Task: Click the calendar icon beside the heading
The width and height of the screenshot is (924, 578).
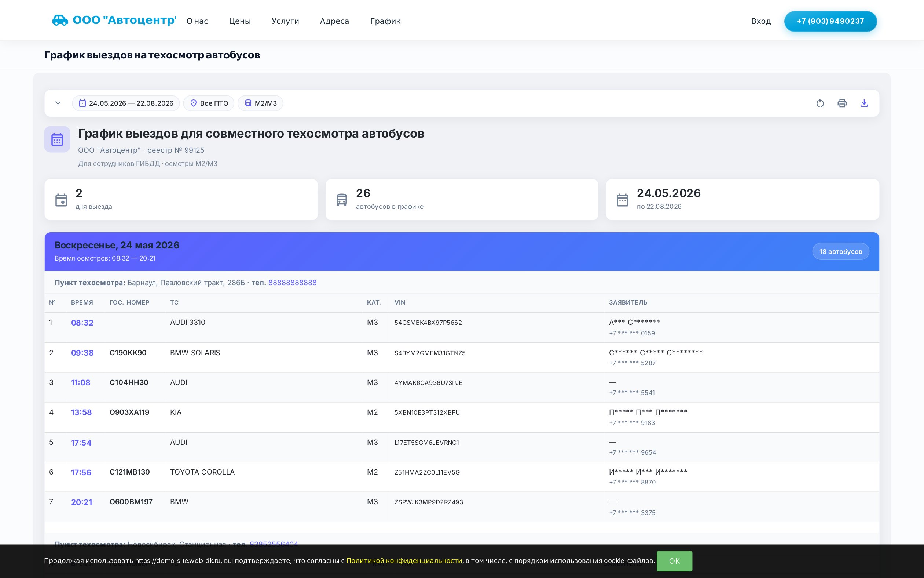Action: [x=57, y=139]
